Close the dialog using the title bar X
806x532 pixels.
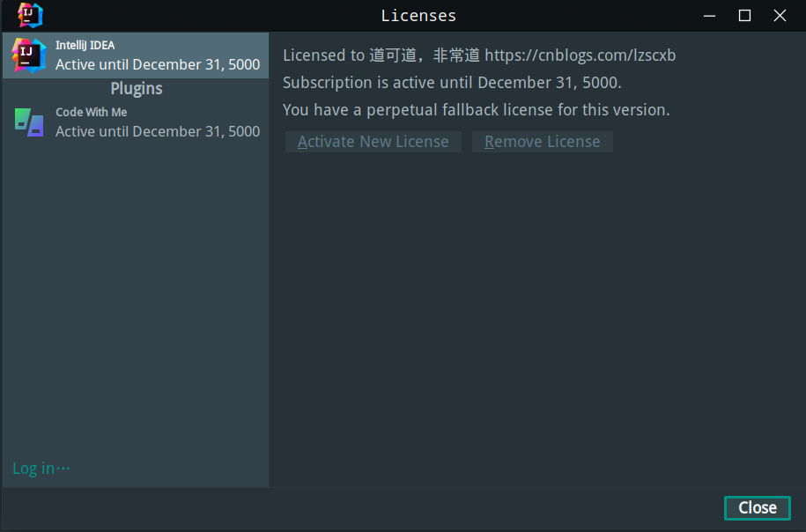tap(780, 15)
